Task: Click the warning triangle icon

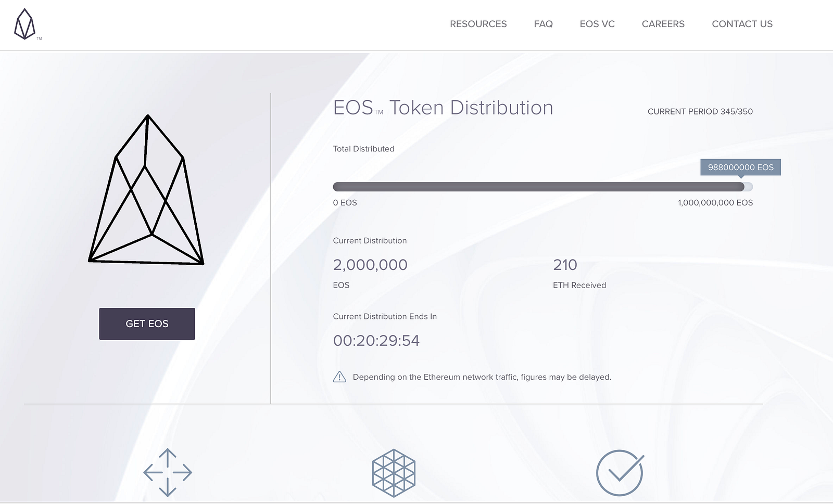Action: [339, 377]
